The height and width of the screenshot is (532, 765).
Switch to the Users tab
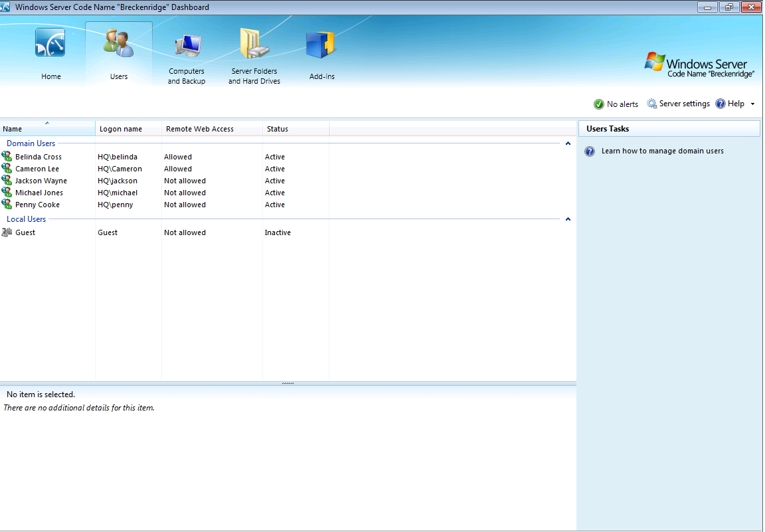119,53
